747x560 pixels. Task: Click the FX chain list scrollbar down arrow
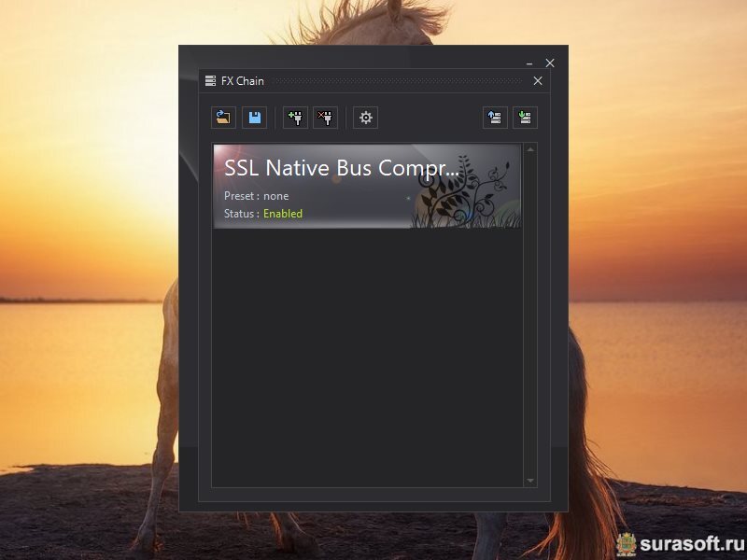click(x=530, y=481)
